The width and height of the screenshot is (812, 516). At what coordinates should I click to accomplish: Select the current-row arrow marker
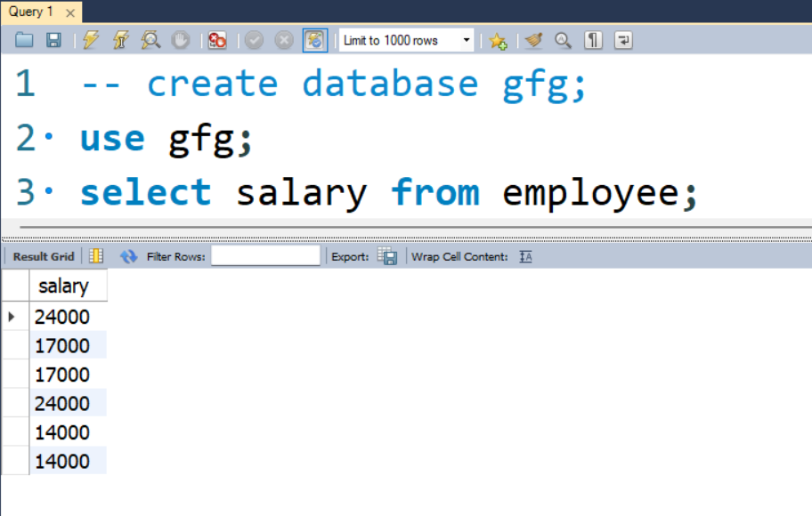click(12, 317)
